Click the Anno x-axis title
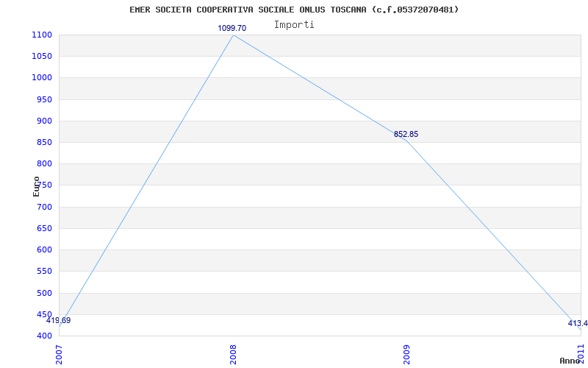Viewport: 588px width, 368px height. click(570, 361)
